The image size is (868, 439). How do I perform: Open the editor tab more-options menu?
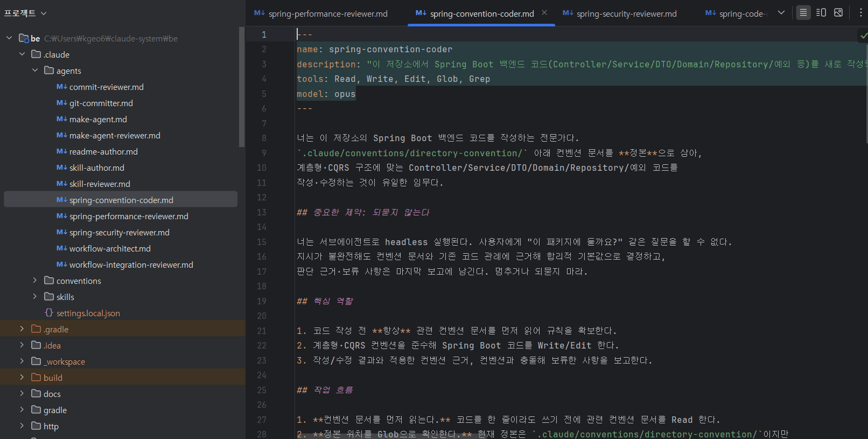click(860, 12)
